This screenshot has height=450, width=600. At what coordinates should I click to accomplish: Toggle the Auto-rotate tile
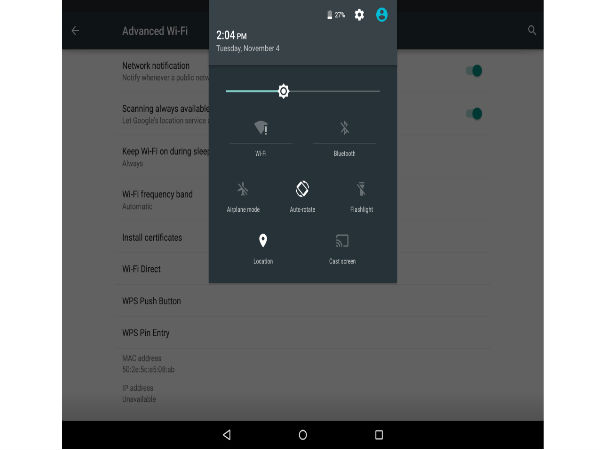coord(302,188)
